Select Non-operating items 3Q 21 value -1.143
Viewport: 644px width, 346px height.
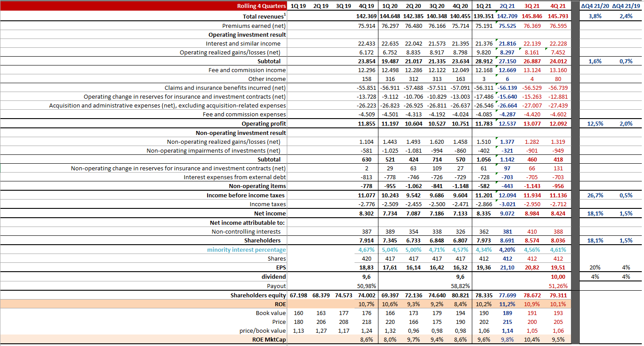[x=532, y=186]
